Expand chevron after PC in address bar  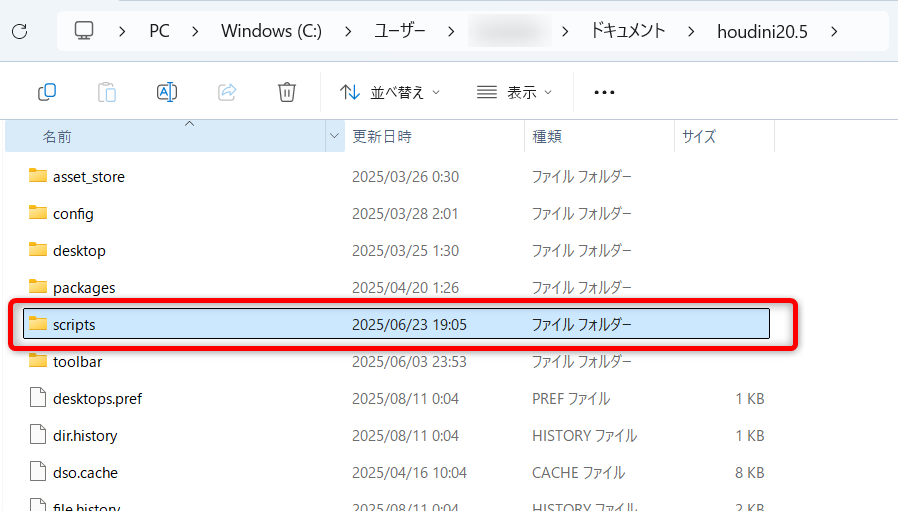coord(195,32)
